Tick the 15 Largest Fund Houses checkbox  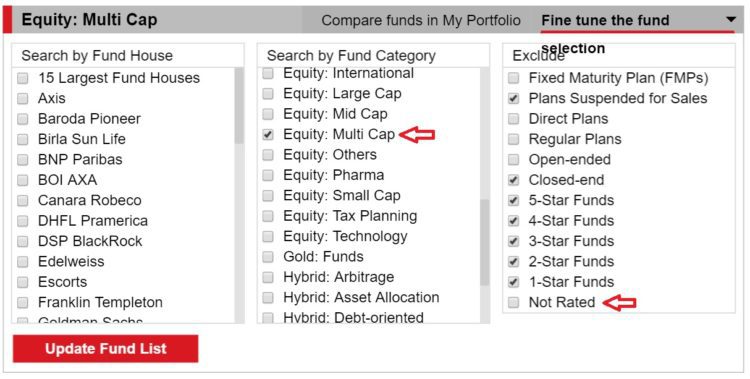click(x=22, y=78)
